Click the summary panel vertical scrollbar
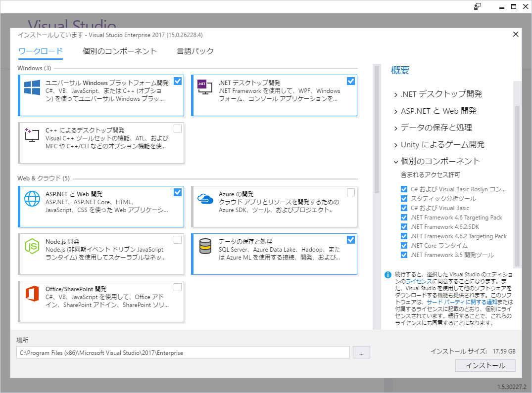Image resolution: width=532 pixels, height=393 pixels. click(518, 186)
